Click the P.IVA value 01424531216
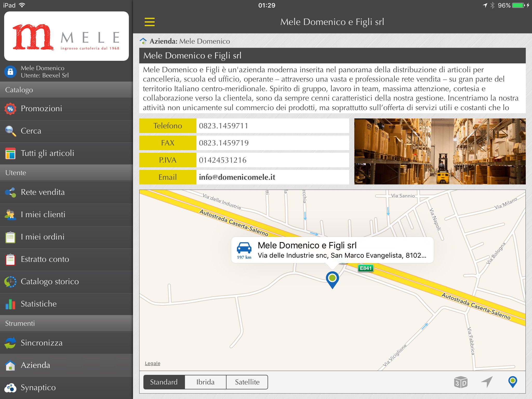Image resolution: width=532 pixels, height=399 pixels. [x=223, y=160]
